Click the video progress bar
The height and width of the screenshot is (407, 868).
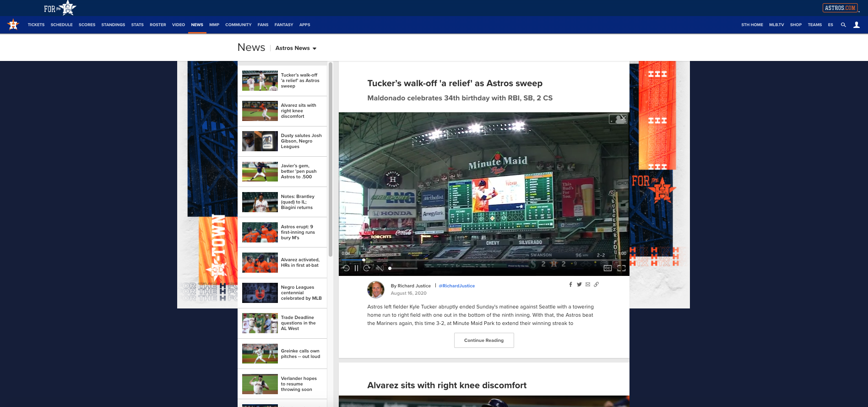pyautogui.click(x=484, y=260)
